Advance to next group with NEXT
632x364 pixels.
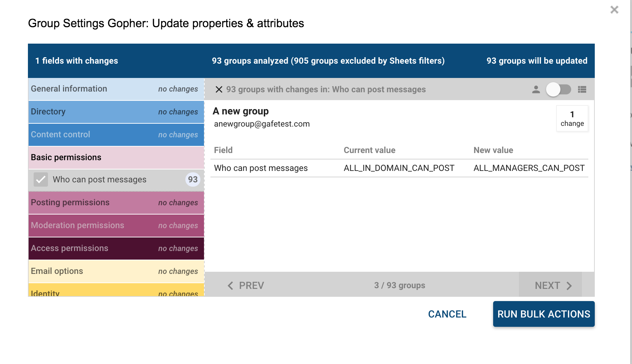click(x=547, y=285)
